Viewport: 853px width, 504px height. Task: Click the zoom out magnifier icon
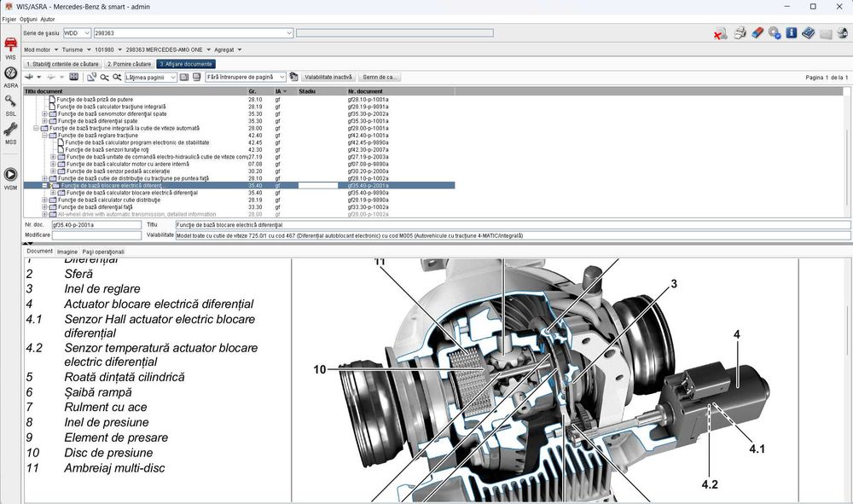104,78
